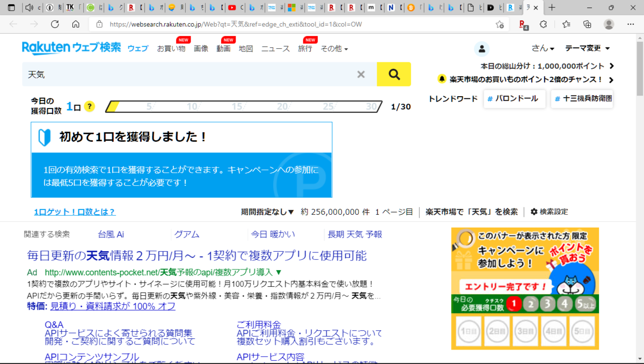Clear the search box with X
This screenshot has width=644, height=364.
click(361, 75)
